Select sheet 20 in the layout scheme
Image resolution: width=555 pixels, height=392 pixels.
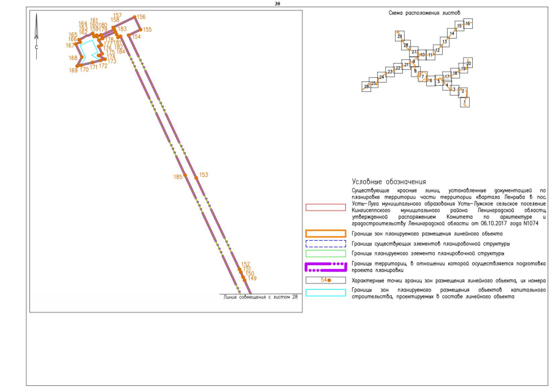(469, 63)
